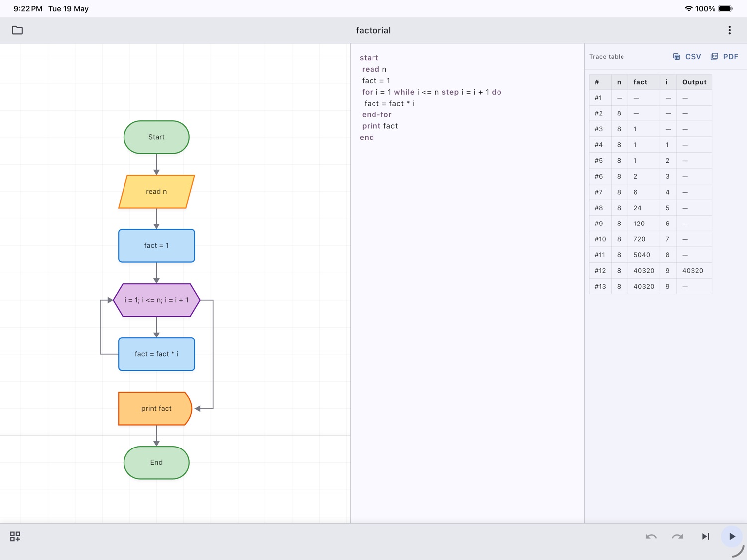Step through the flowchart execution
Screen dimensions: 747x560
705,536
